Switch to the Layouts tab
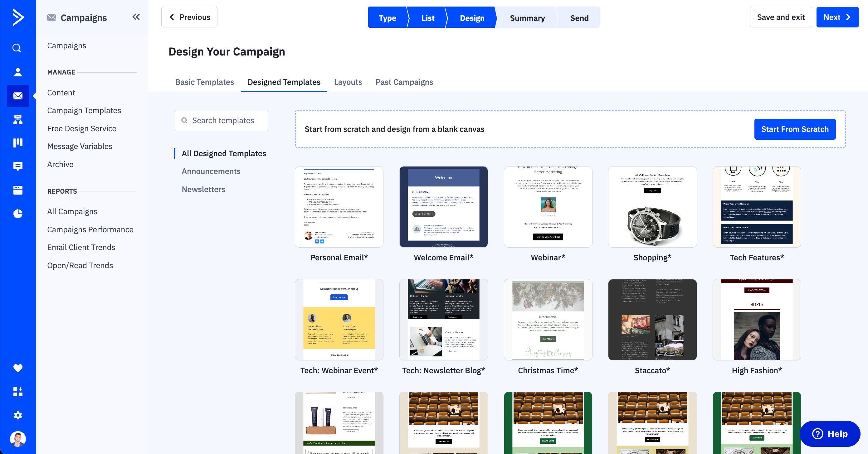Image resolution: width=868 pixels, height=454 pixels. [x=348, y=82]
